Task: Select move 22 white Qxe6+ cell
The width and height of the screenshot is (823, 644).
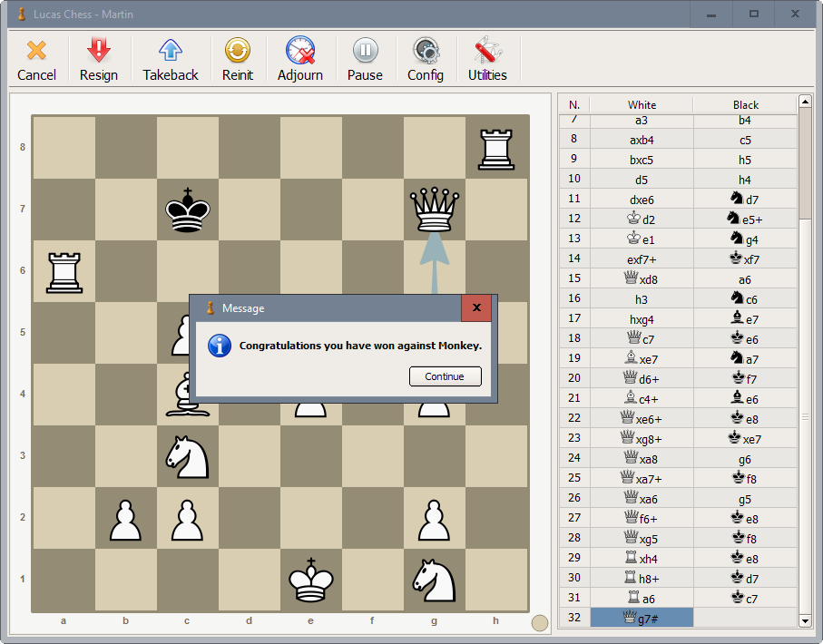Action: coord(642,419)
